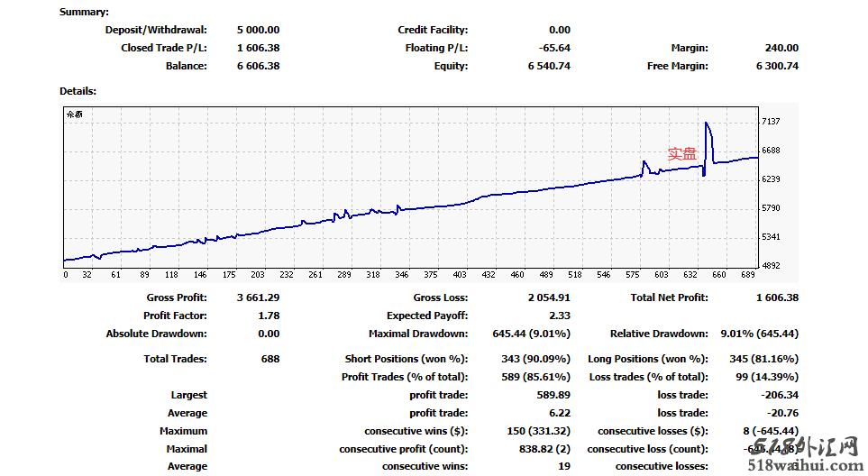Click the 403 mark on x-axis
The height and width of the screenshot is (476, 868).
[460, 275]
